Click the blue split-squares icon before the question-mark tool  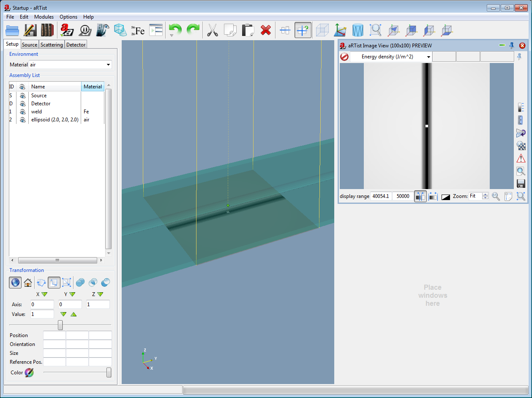click(285, 30)
